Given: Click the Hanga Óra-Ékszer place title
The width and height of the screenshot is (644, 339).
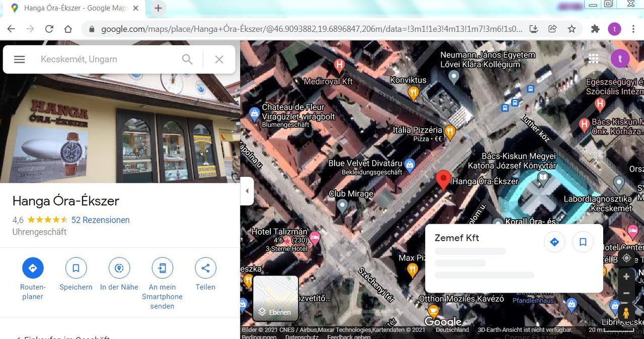Looking at the screenshot, I should tap(66, 201).
